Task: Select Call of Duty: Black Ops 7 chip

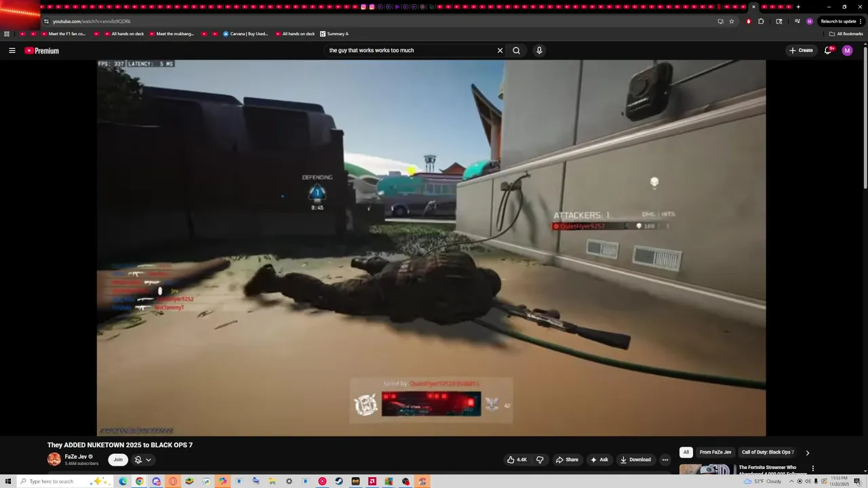Action: (768, 452)
